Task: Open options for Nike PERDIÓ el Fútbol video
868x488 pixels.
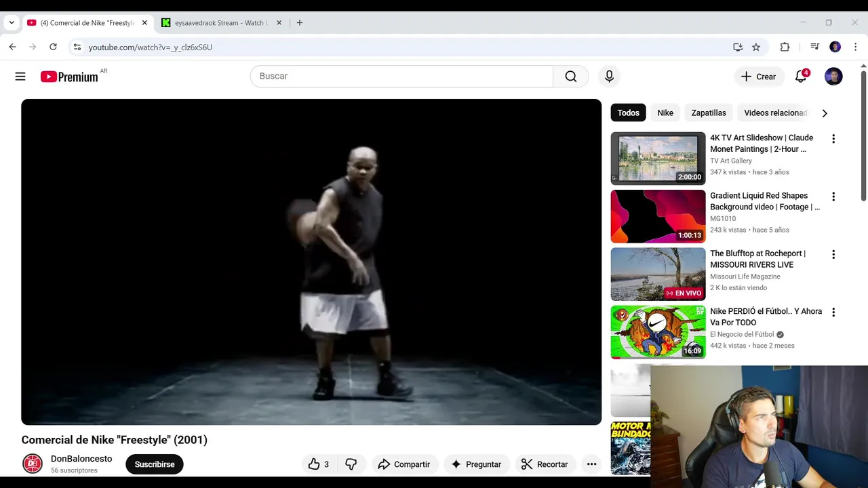Action: point(833,312)
